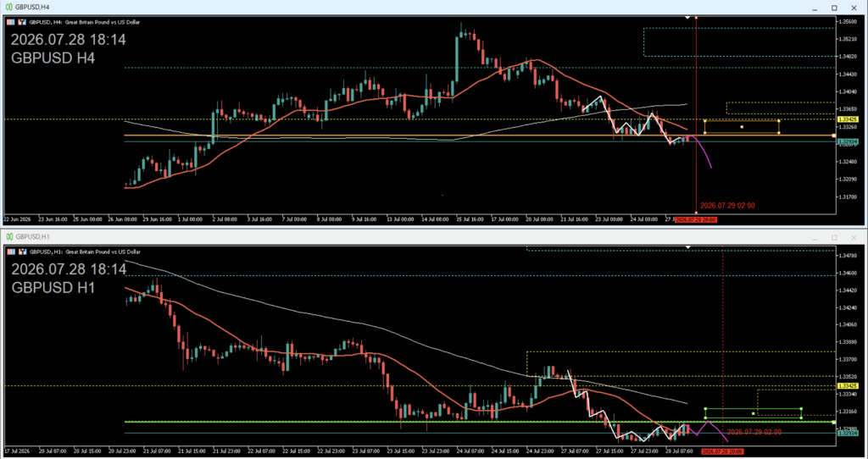
Task: Open One Click Trading panel in H1 chart
Action: (10, 252)
